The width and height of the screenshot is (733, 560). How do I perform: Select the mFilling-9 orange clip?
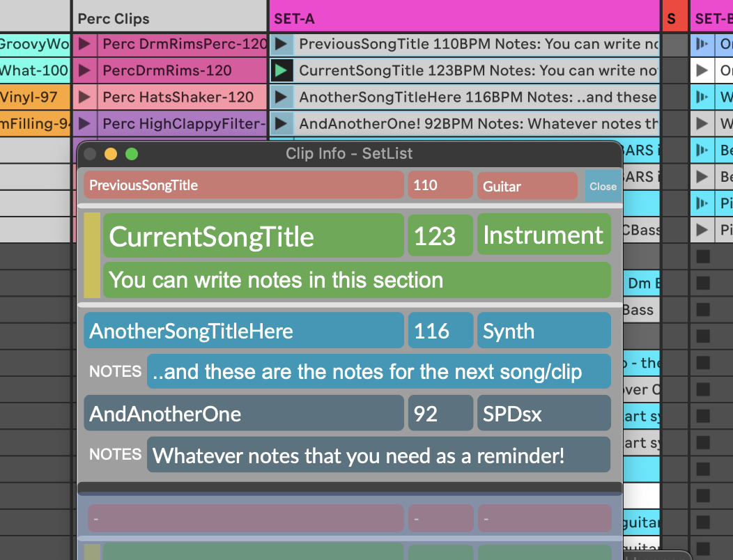click(x=35, y=124)
